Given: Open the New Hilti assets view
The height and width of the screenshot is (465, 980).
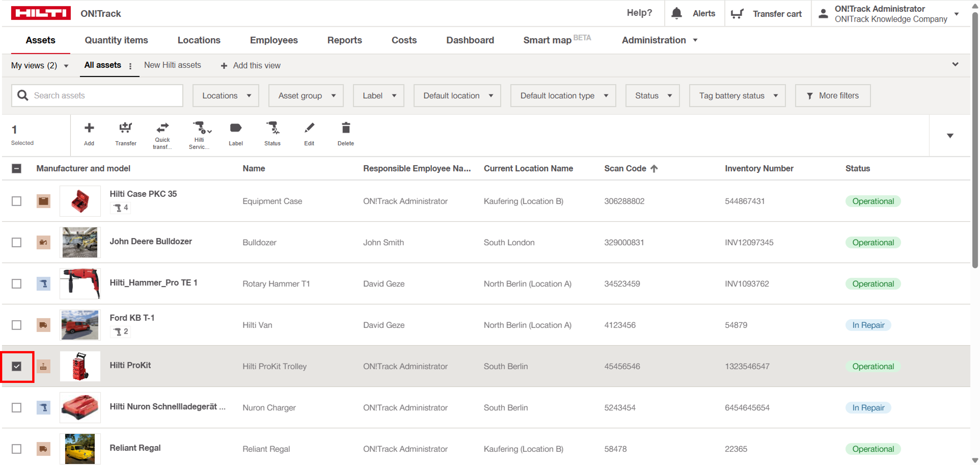Looking at the screenshot, I should tap(172, 65).
